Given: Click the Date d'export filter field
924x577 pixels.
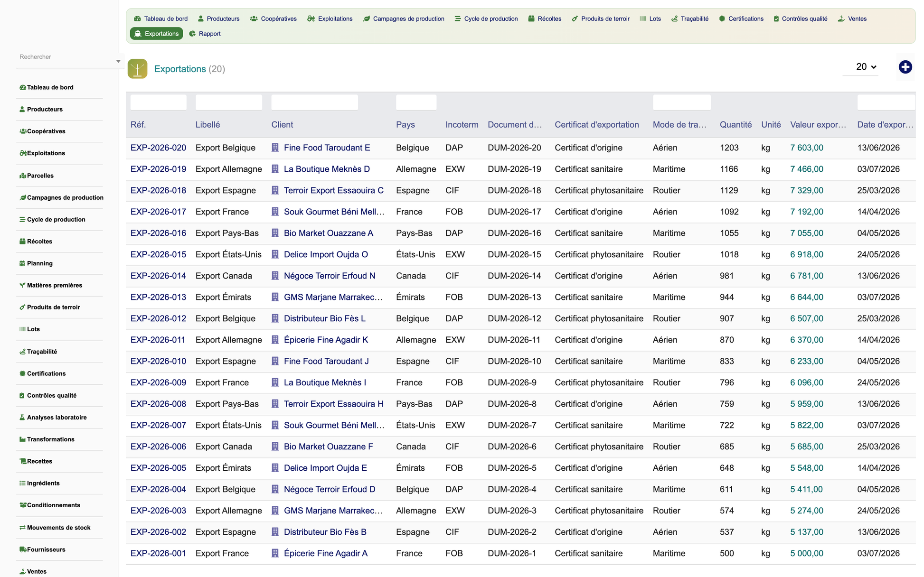Looking at the screenshot, I should point(886,102).
